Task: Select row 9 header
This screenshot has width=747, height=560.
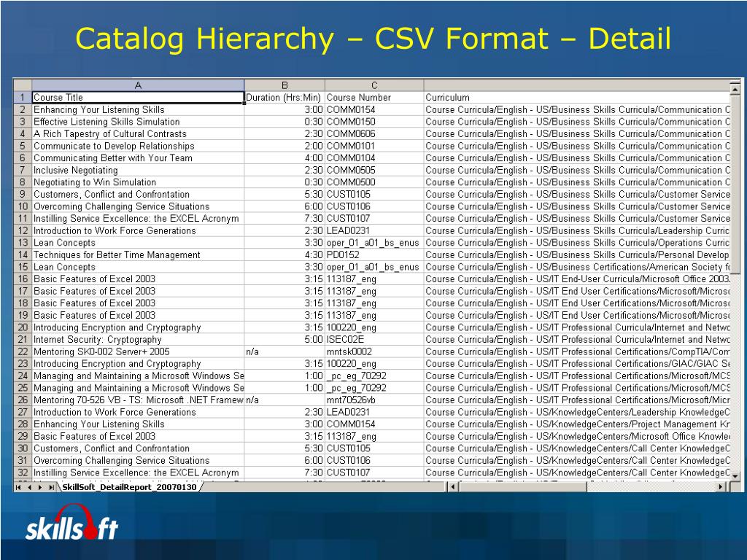Action: click(x=23, y=194)
